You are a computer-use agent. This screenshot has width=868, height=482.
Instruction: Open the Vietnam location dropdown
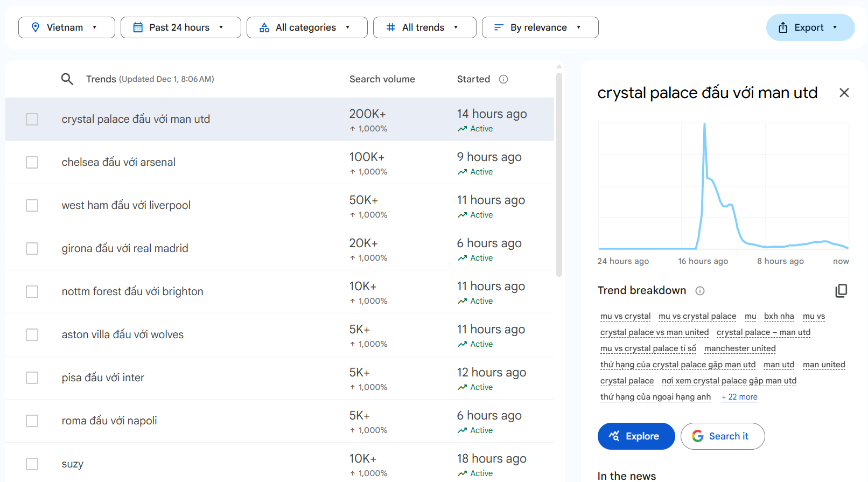pos(66,27)
